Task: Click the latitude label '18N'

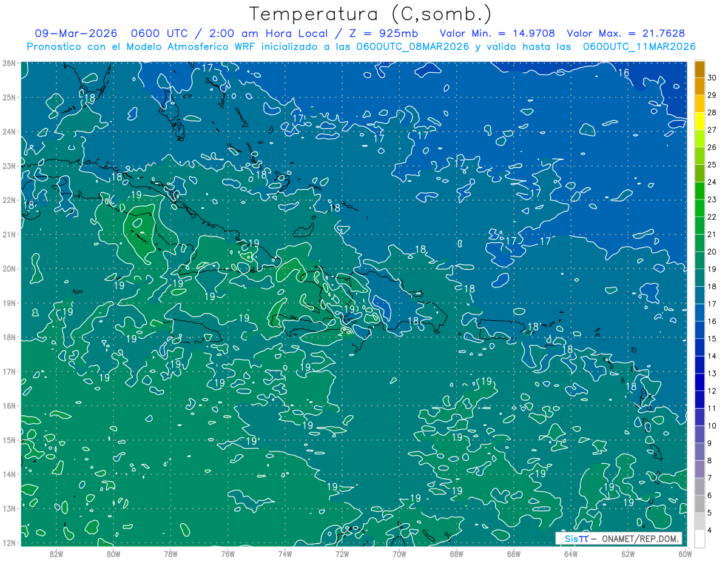Action: (9, 337)
